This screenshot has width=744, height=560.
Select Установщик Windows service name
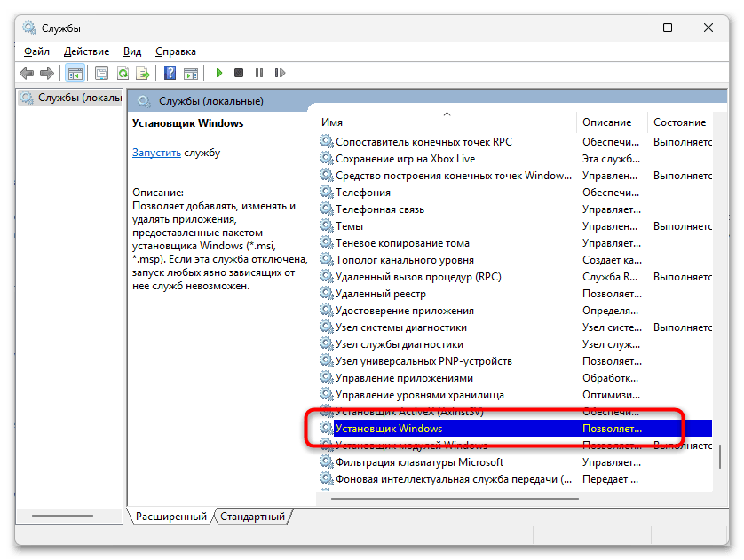(x=389, y=428)
